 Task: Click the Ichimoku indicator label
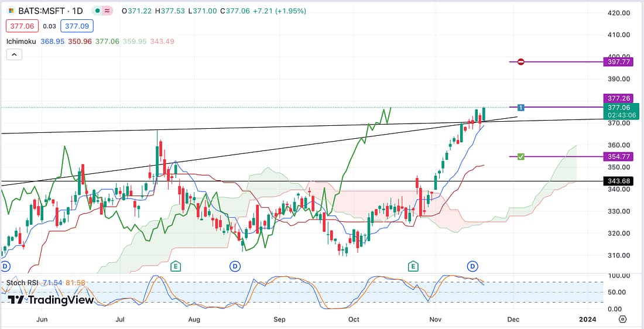[x=22, y=42]
